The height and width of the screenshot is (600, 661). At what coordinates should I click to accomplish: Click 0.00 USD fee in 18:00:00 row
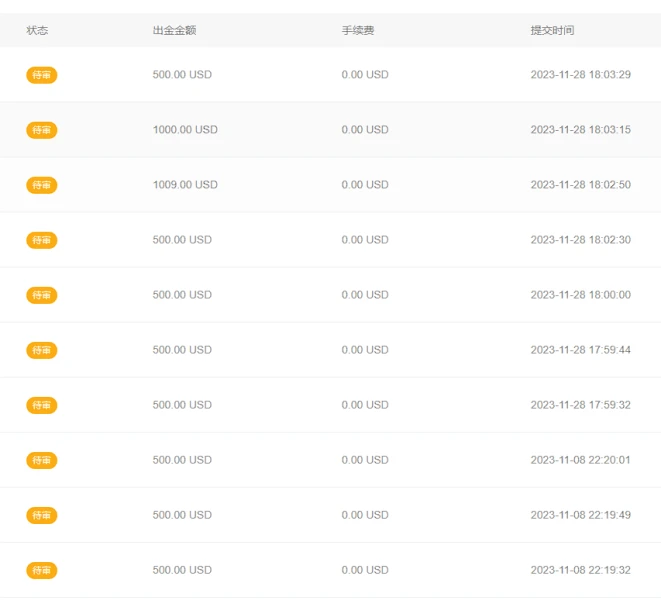365,295
